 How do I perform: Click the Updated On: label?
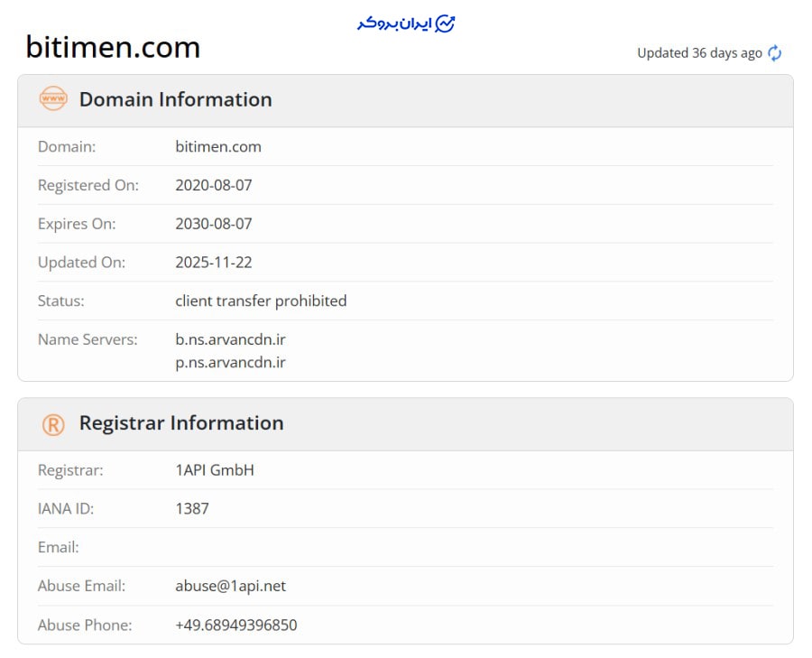coord(81,263)
